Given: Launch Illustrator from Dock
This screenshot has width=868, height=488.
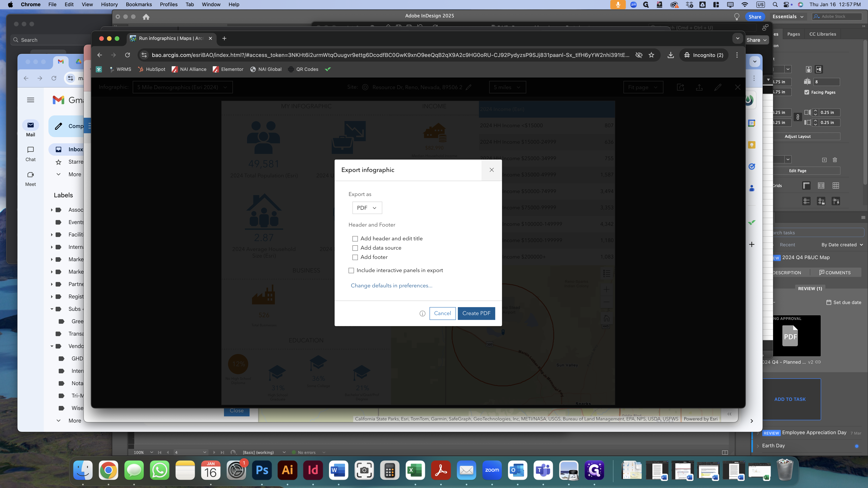Looking at the screenshot, I should click(287, 470).
